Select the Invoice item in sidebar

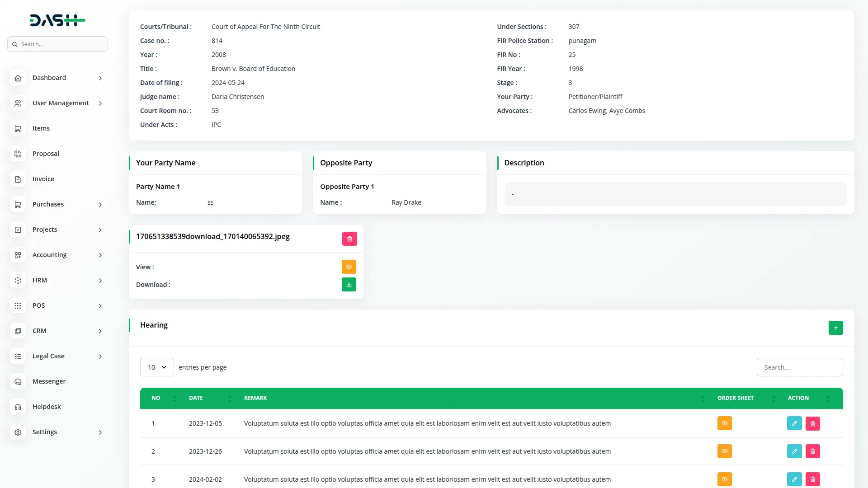point(43,178)
